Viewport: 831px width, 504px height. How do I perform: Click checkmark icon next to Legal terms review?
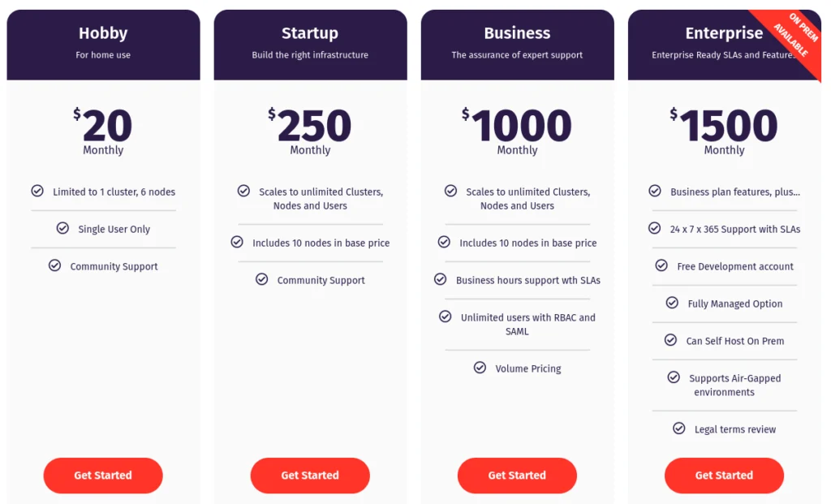pyautogui.click(x=679, y=429)
